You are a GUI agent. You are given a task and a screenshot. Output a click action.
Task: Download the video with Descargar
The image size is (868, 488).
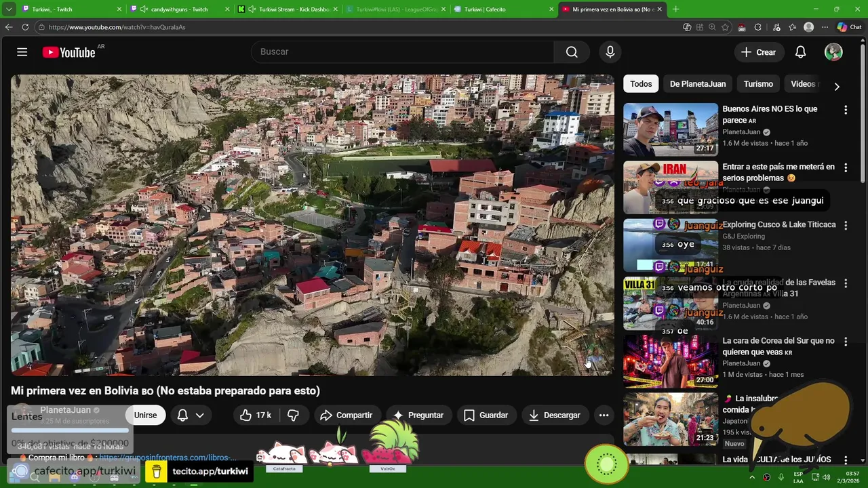[554, 415]
